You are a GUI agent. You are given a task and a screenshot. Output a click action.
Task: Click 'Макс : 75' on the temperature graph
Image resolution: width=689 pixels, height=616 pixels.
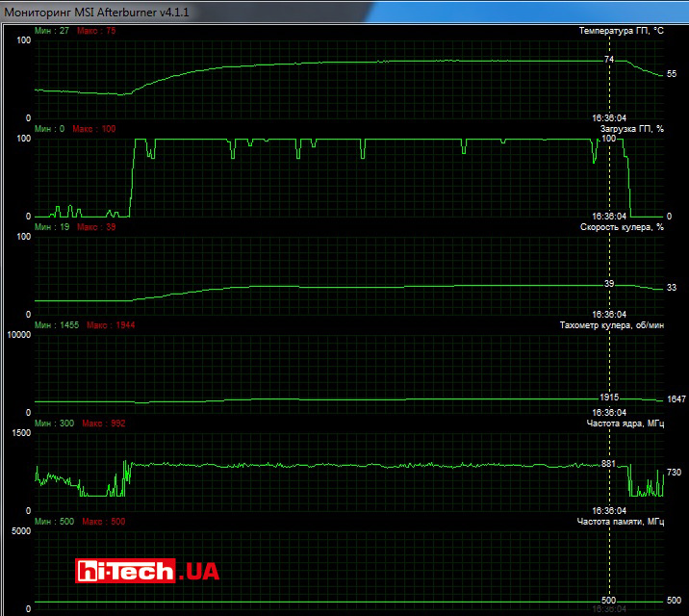tap(95, 31)
